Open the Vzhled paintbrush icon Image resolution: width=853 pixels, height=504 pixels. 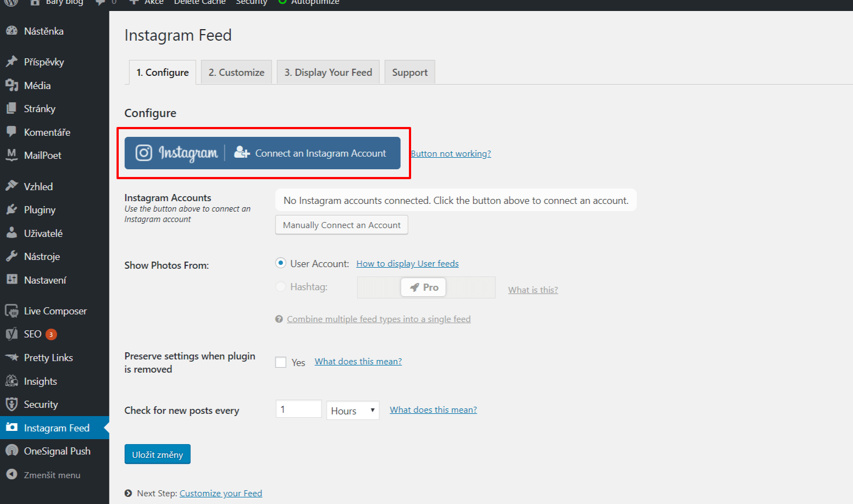(12, 186)
